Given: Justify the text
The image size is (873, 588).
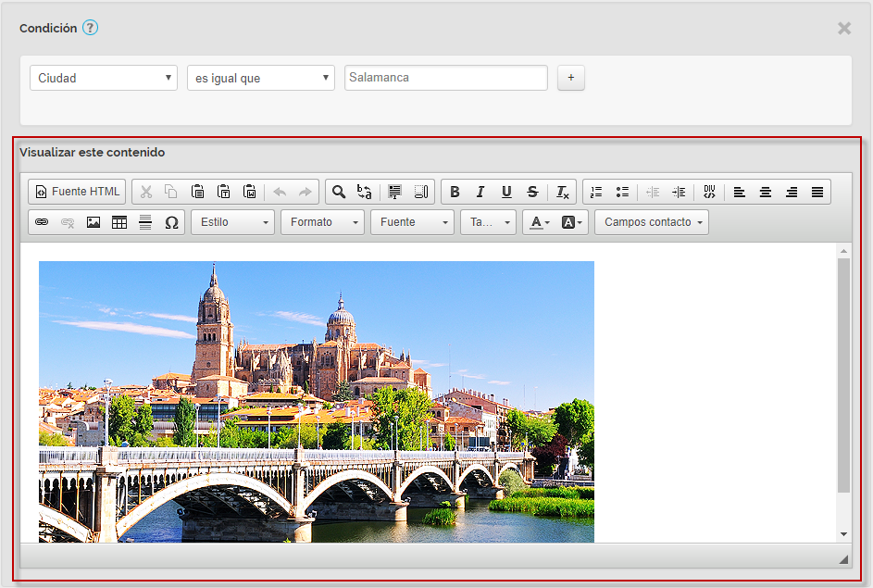Looking at the screenshot, I should [817, 192].
